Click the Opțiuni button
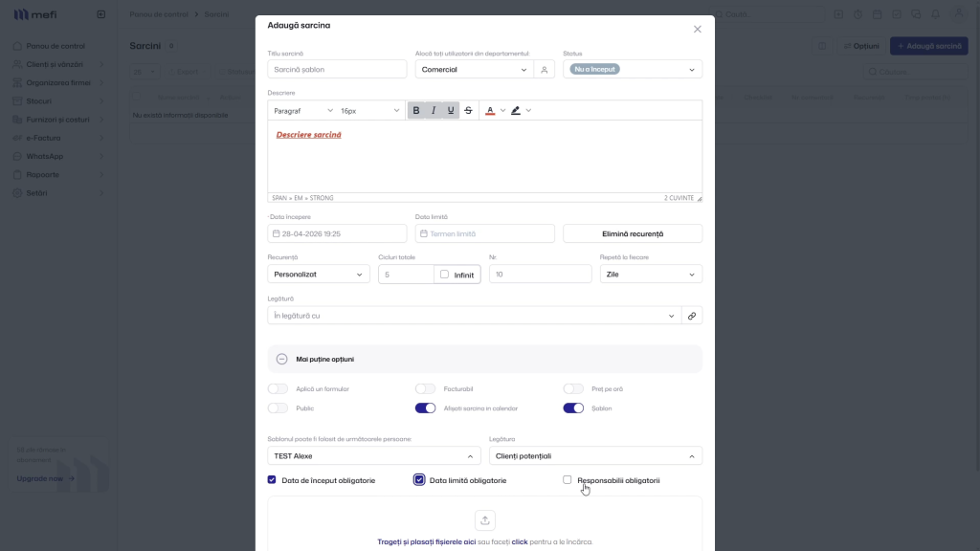This screenshot has height=551, width=980. pyautogui.click(x=862, y=46)
